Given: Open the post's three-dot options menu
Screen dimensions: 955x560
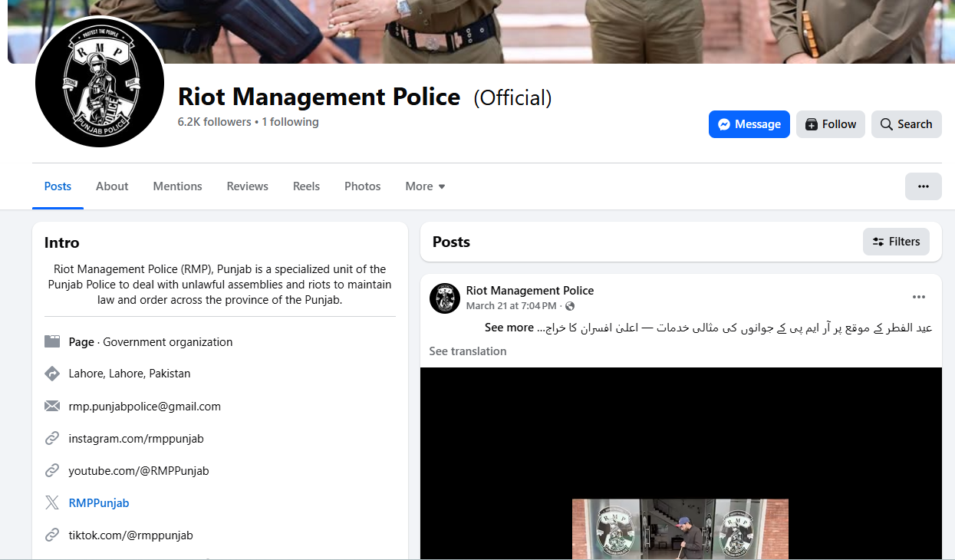Looking at the screenshot, I should [919, 298].
